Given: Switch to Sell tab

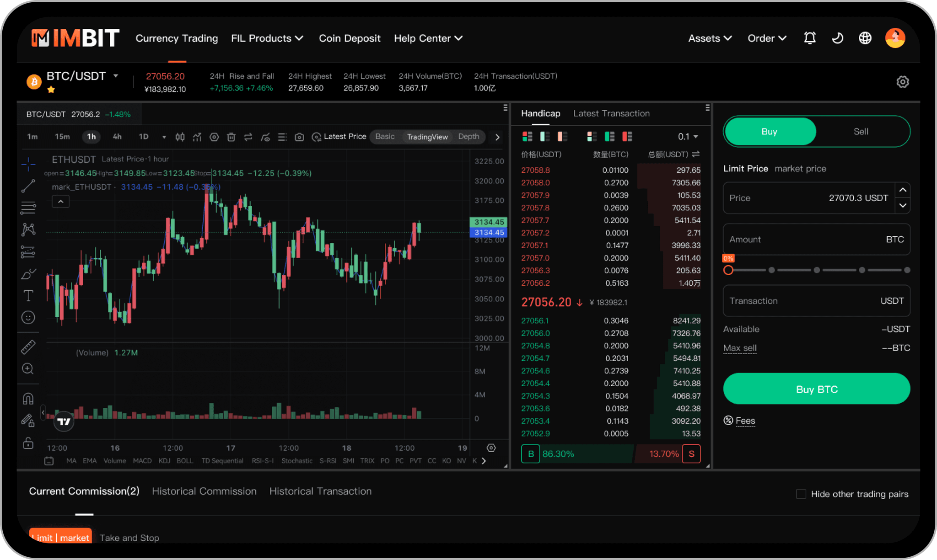Looking at the screenshot, I should [861, 132].
